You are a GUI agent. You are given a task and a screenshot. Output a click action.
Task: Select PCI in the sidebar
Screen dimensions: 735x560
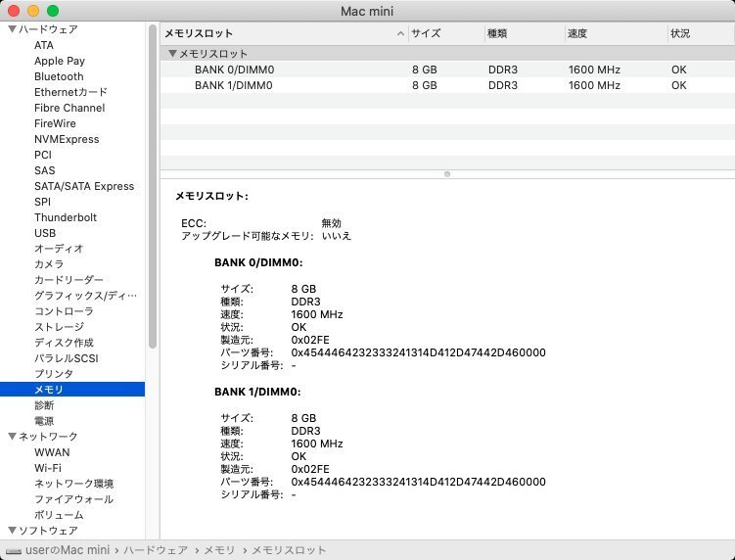(x=43, y=155)
